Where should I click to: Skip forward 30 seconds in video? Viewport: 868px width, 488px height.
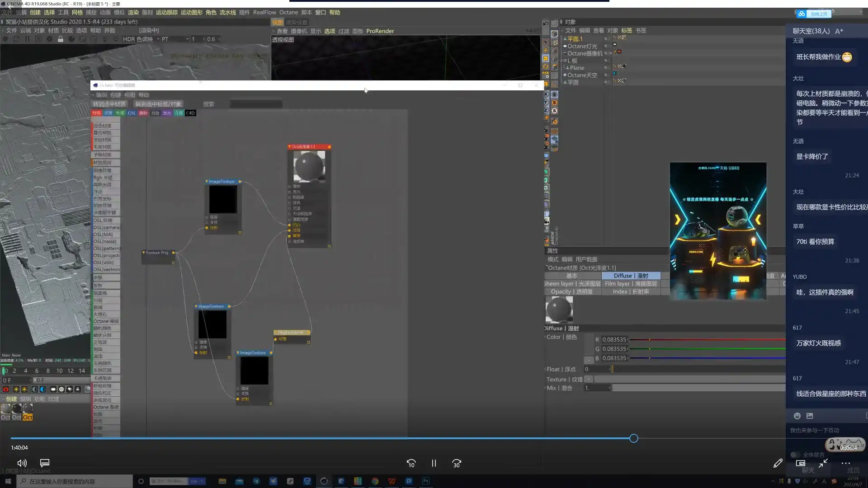pyautogui.click(x=457, y=464)
